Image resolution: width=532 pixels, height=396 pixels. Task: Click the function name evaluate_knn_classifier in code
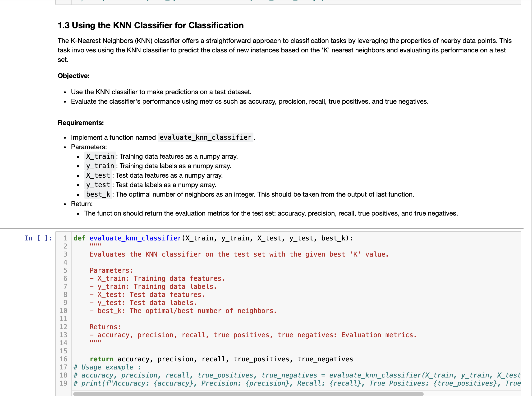(x=135, y=238)
